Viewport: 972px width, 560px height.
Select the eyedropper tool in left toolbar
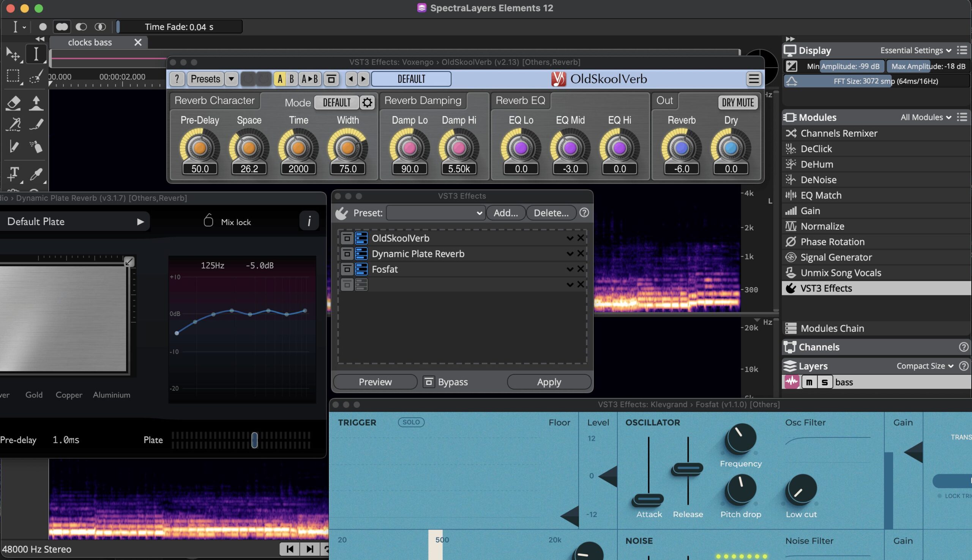click(36, 174)
